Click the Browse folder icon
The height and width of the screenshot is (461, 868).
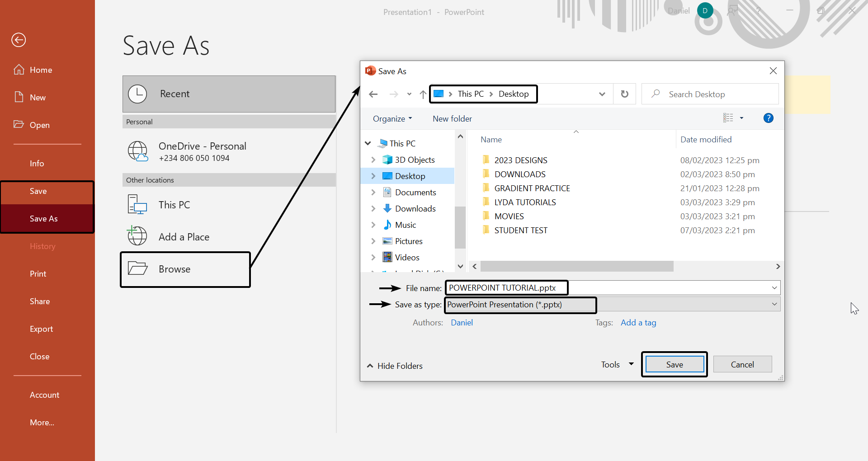tap(137, 269)
